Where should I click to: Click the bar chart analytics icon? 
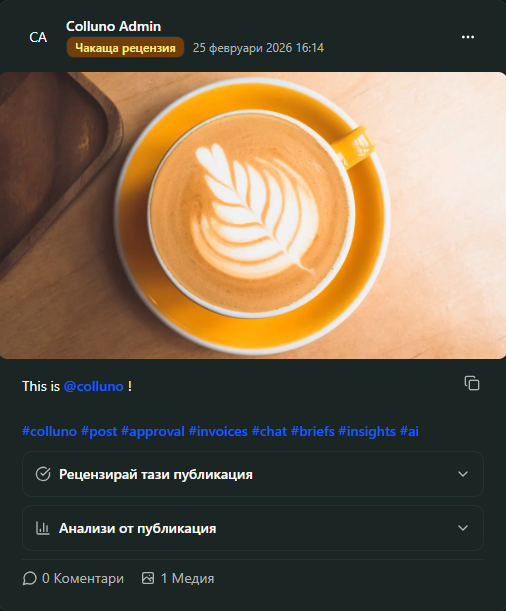[42, 528]
